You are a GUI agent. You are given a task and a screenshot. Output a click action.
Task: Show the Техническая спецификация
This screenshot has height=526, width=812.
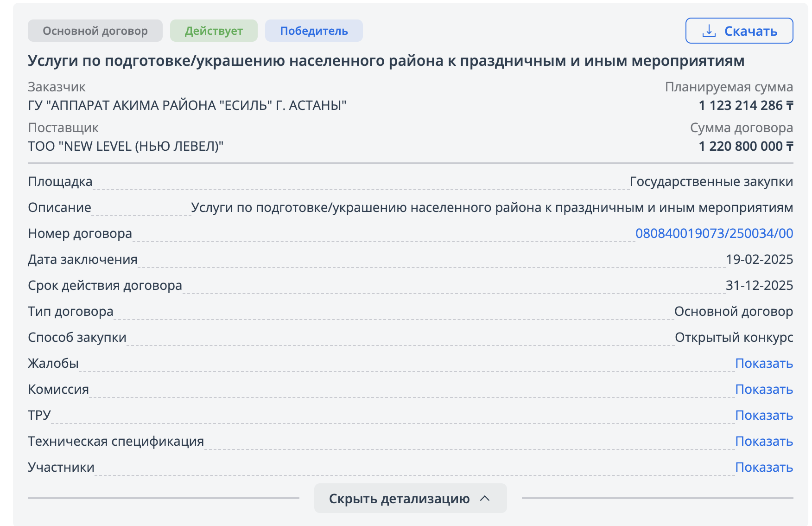[764, 441]
